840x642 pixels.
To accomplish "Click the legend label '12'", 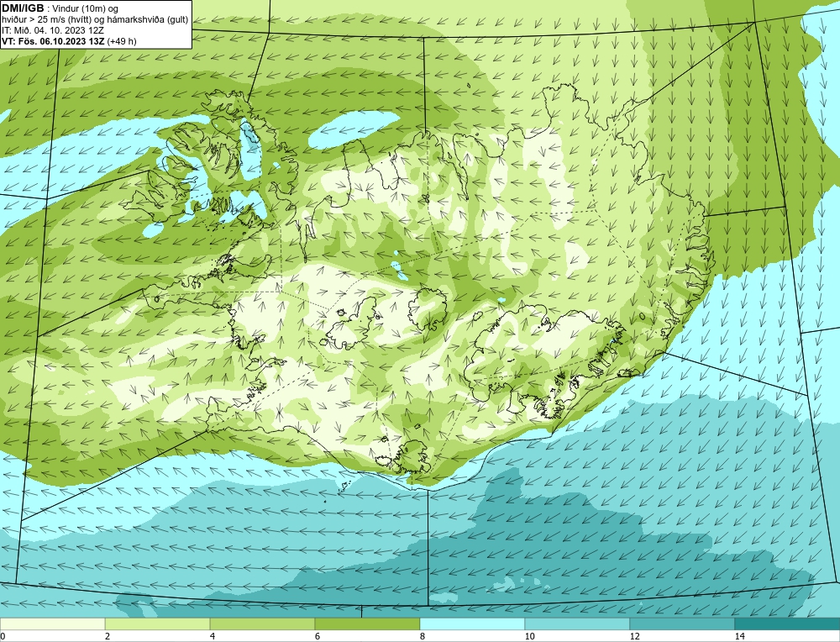I will coord(635,636).
